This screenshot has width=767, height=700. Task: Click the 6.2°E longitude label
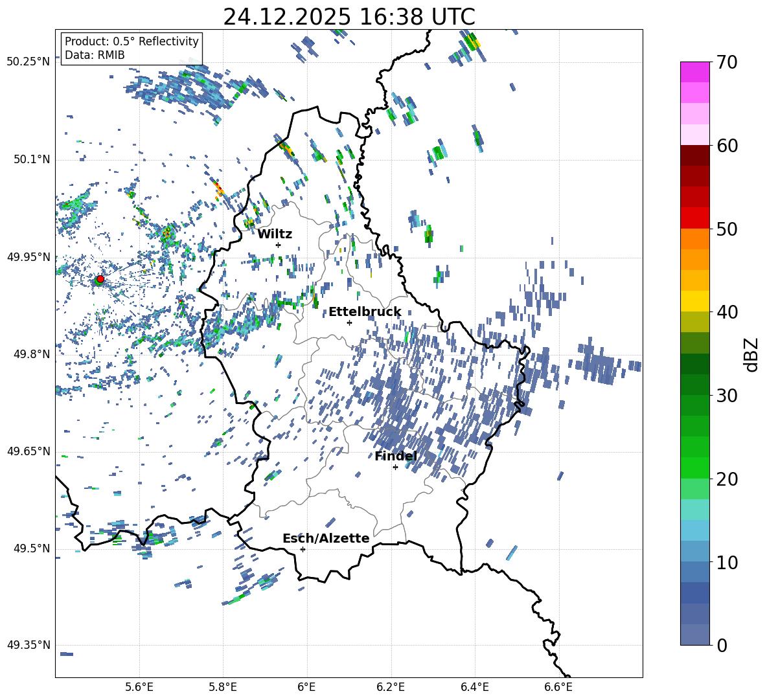(391, 687)
